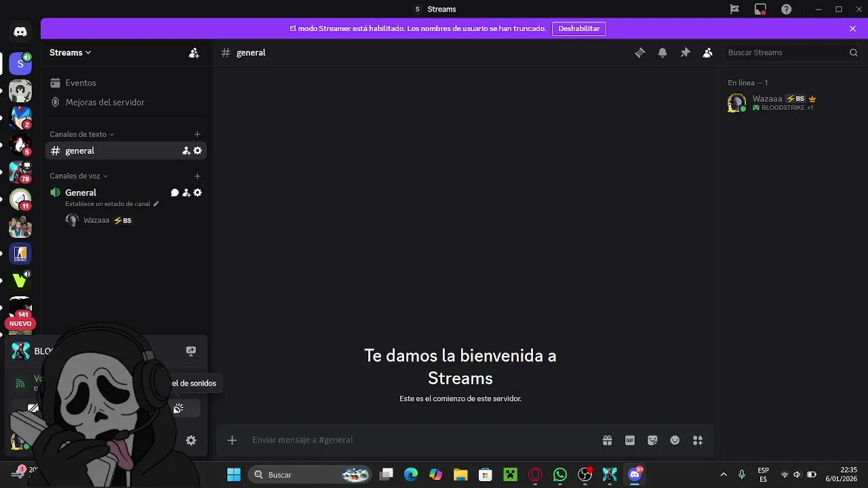Image resolution: width=868 pixels, height=488 pixels.
Task: Show pinned messages
Action: tap(685, 53)
